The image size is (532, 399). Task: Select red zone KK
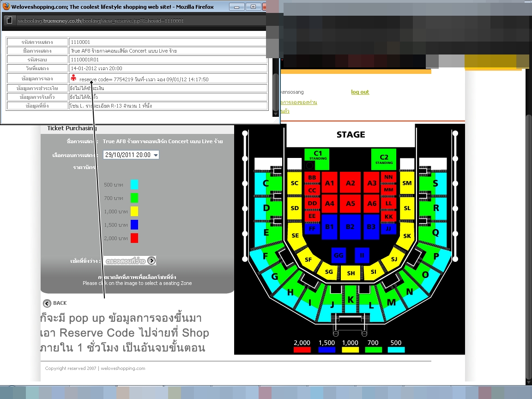point(388,217)
